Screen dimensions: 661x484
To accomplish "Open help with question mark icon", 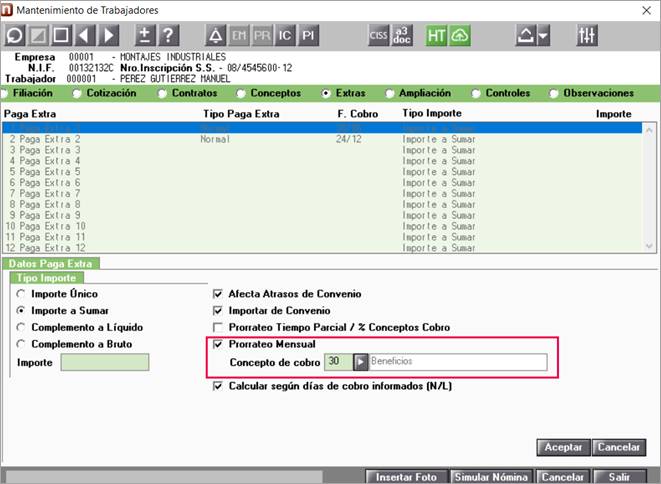I will [168, 35].
